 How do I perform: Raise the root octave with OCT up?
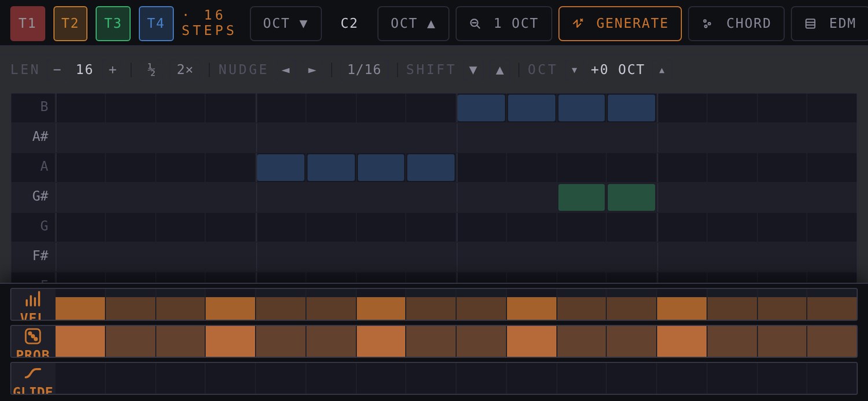pyautogui.click(x=413, y=24)
